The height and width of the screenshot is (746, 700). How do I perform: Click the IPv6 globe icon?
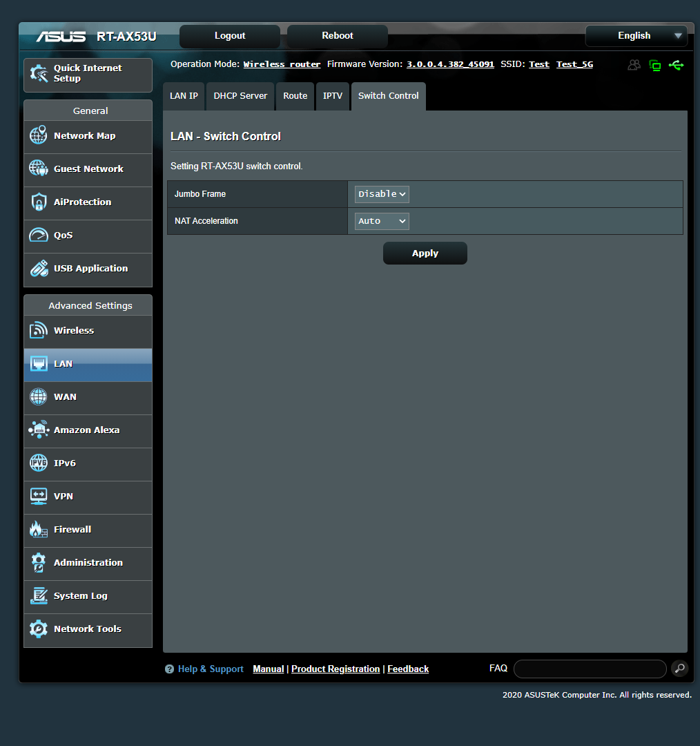[39, 463]
